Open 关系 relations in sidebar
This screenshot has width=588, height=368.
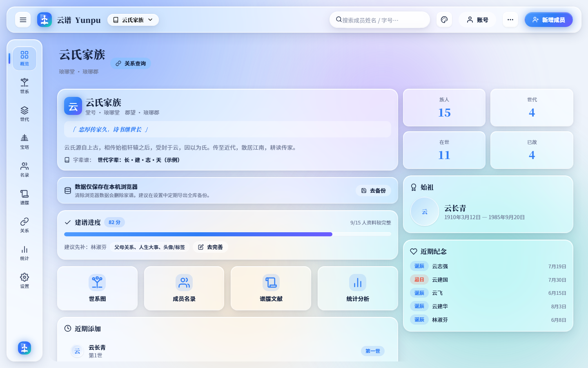[x=24, y=225]
